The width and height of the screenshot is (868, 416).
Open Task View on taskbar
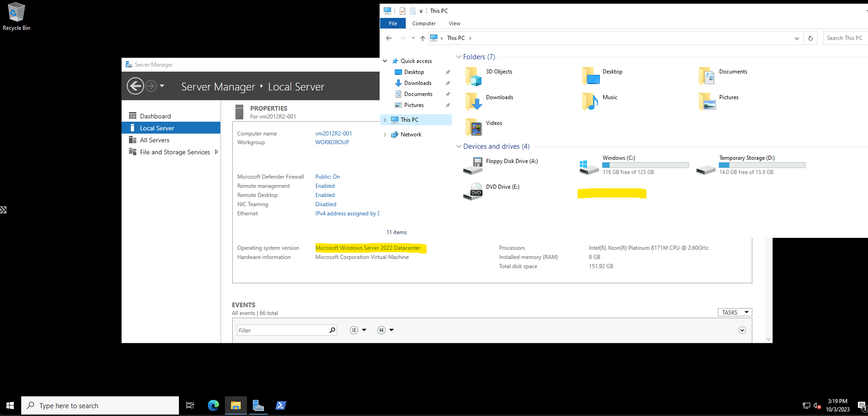tap(190, 405)
